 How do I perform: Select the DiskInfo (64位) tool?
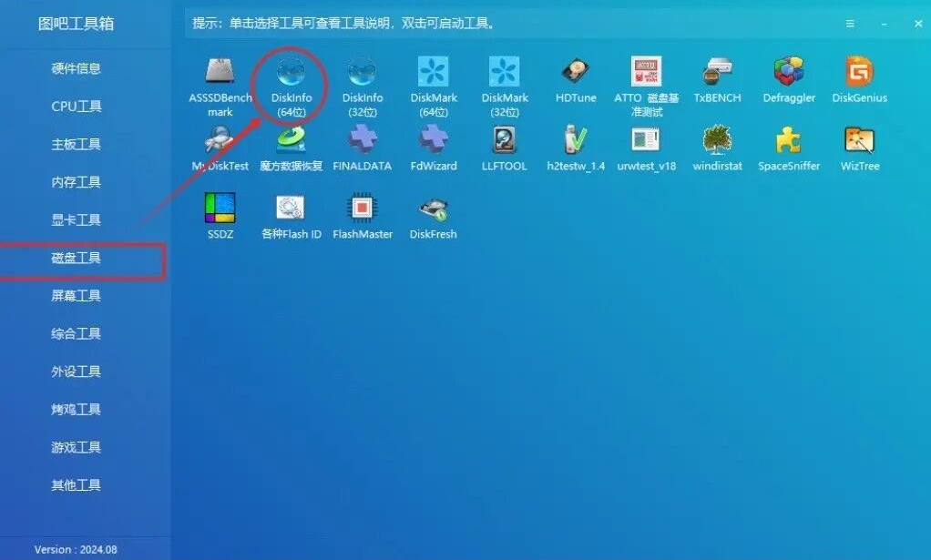pos(291,87)
